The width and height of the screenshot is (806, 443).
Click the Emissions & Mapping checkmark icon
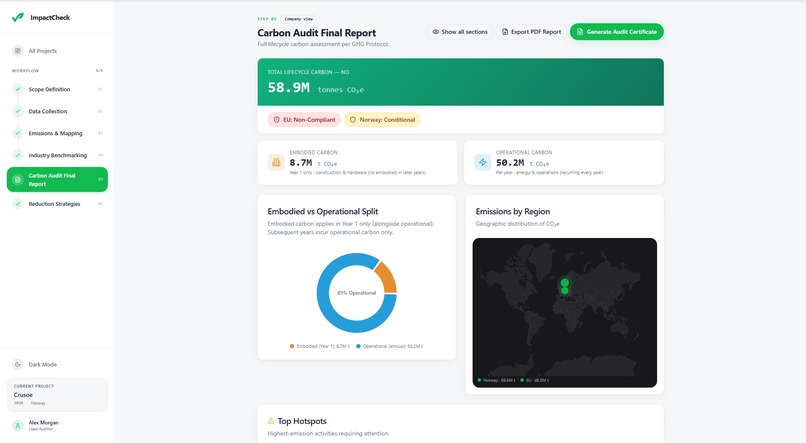[18, 133]
